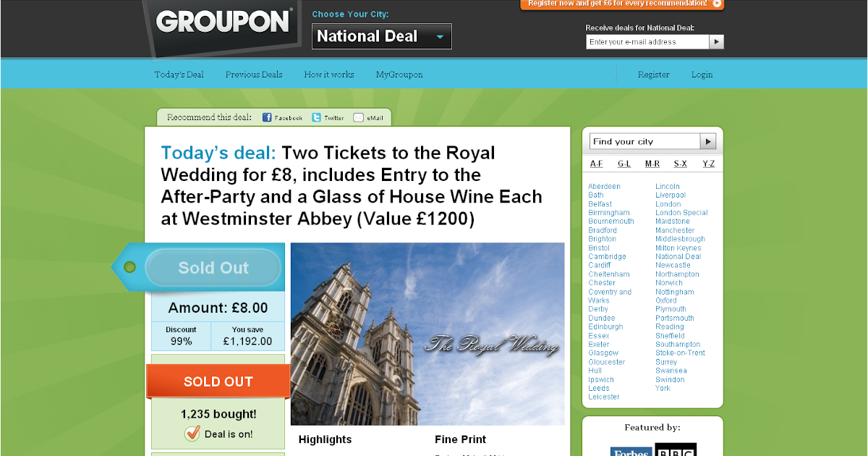
Task: Share deal via Facebook icon
Action: tap(266, 117)
